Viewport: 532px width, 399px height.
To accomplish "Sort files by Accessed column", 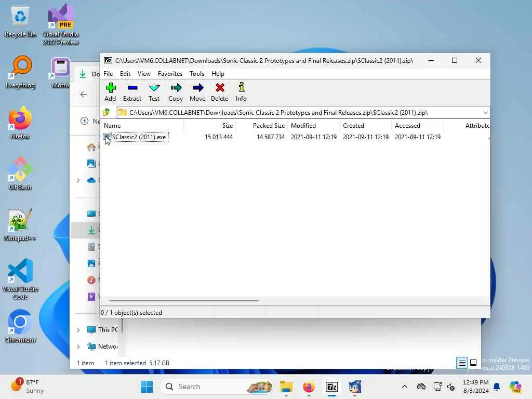I will (417, 126).
